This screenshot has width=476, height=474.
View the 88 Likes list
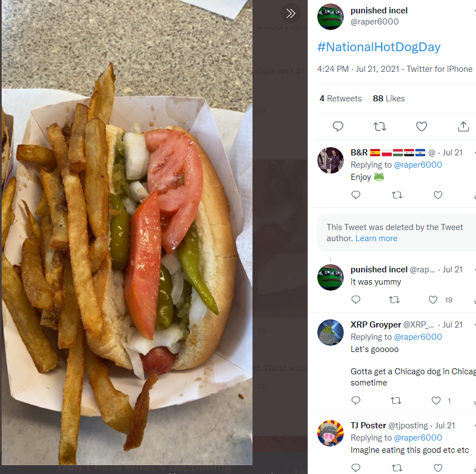[389, 99]
